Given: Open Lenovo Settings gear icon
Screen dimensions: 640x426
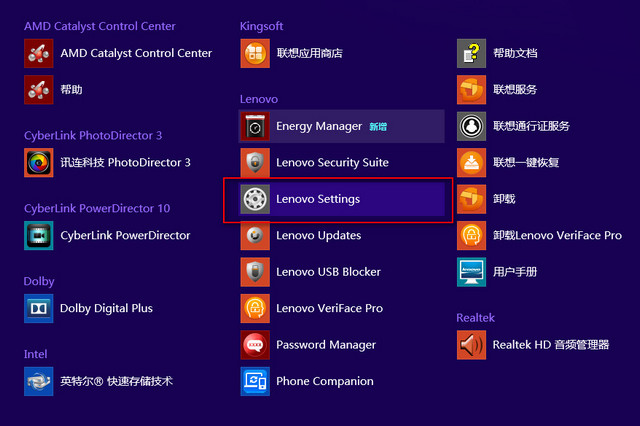Looking at the screenshot, I should 255,199.
